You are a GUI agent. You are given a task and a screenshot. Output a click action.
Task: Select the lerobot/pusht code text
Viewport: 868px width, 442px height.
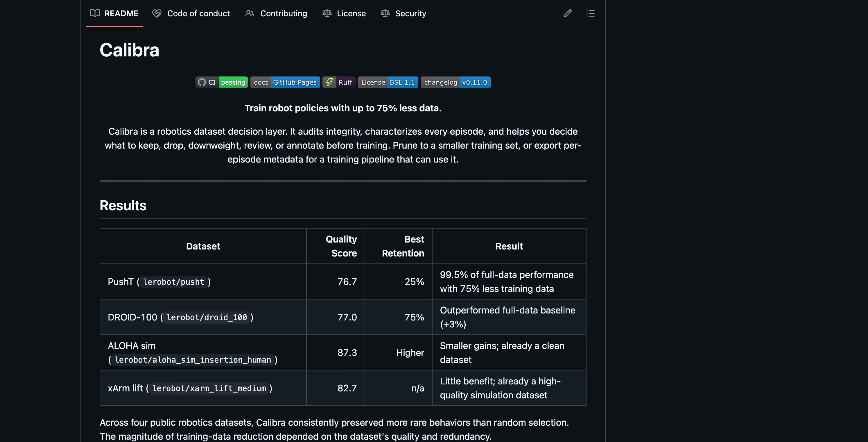tap(173, 282)
